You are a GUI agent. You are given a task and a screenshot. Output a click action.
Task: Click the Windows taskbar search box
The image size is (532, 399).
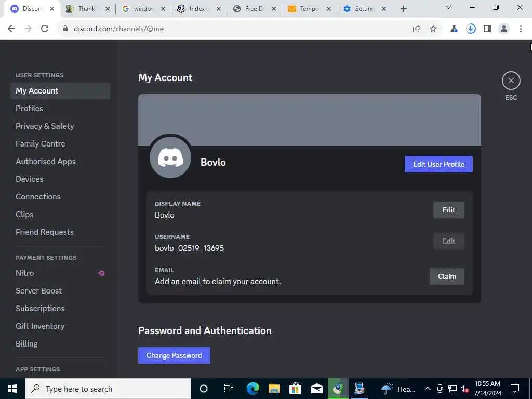coord(108,389)
